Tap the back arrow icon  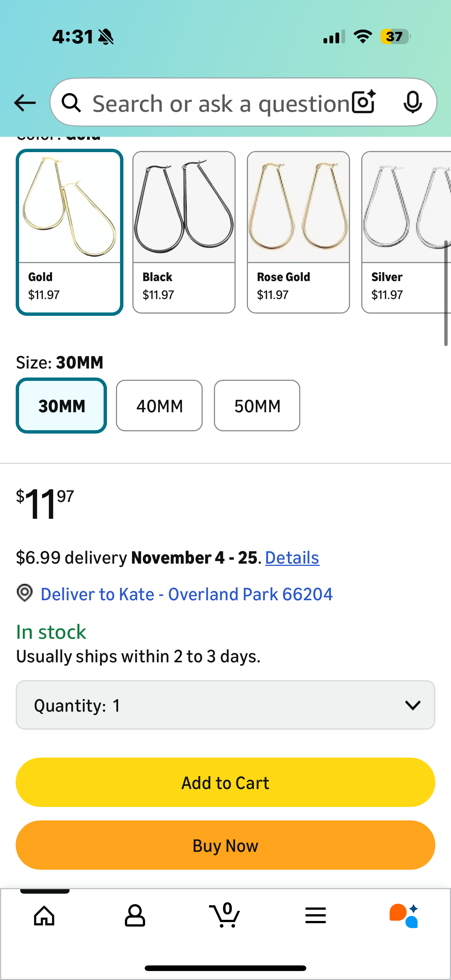point(25,103)
